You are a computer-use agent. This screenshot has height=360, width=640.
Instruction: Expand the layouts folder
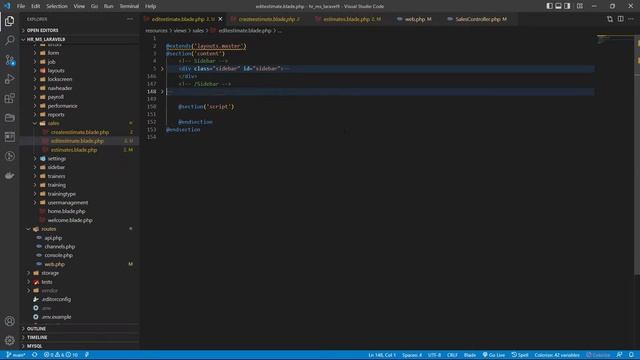coord(56,71)
